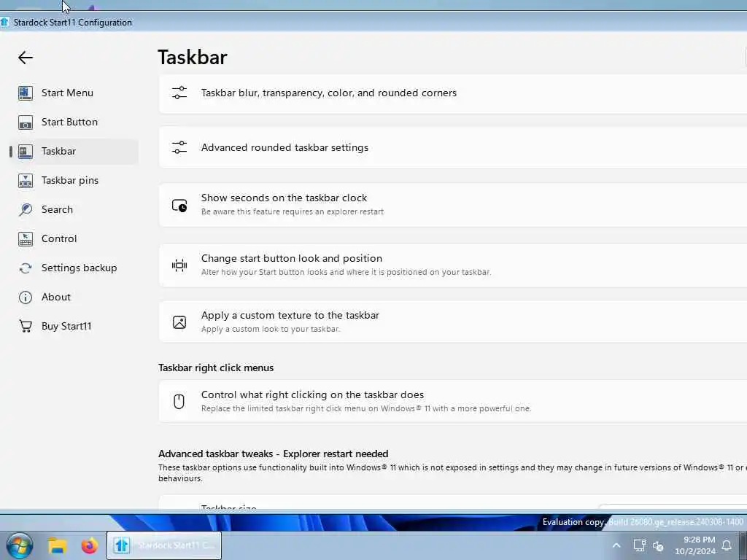
Task: Open Control what right clicking on the taskbar does
Action: (452, 402)
